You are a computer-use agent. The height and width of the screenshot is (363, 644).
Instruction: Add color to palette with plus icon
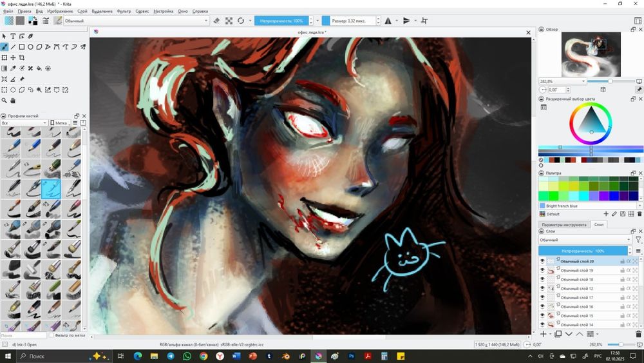[x=606, y=214]
